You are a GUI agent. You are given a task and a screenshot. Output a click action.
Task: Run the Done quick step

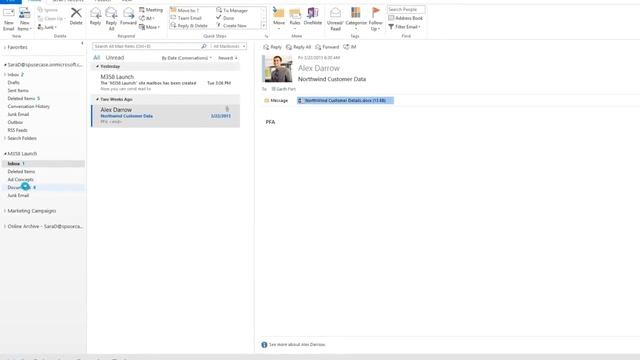225,18
